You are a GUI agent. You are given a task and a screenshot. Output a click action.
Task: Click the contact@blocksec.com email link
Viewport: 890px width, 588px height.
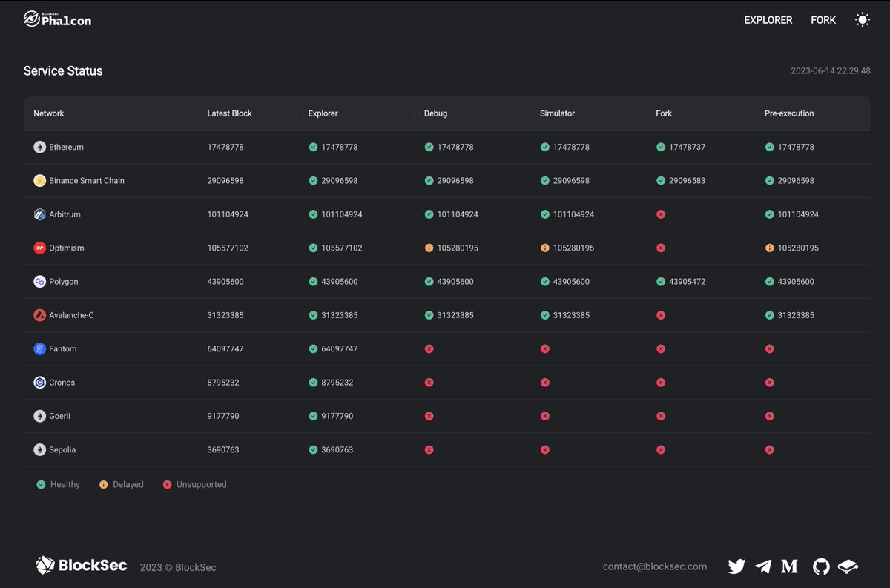(655, 566)
